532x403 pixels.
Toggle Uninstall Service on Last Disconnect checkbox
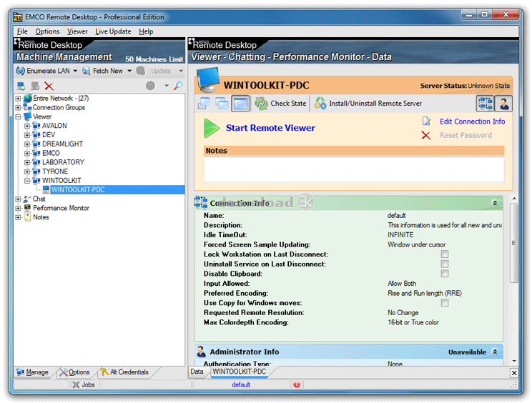pyautogui.click(x=445, y=264)
